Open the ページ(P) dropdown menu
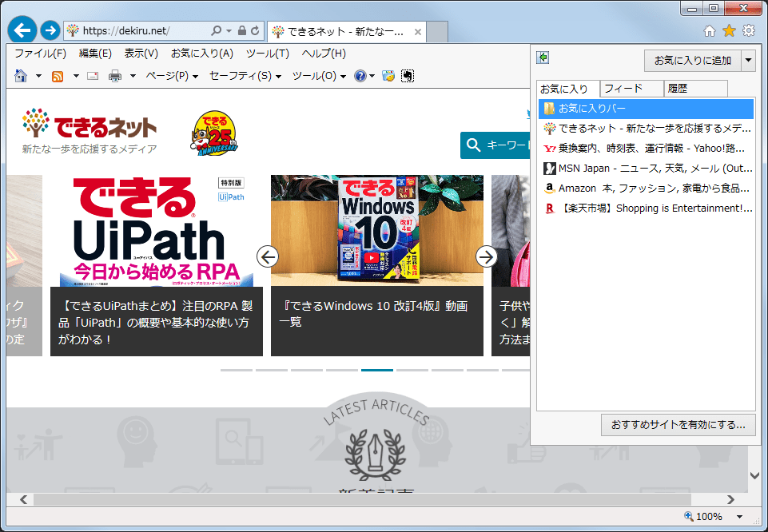Viewport: 768px width, 532px height. point(172,76)
